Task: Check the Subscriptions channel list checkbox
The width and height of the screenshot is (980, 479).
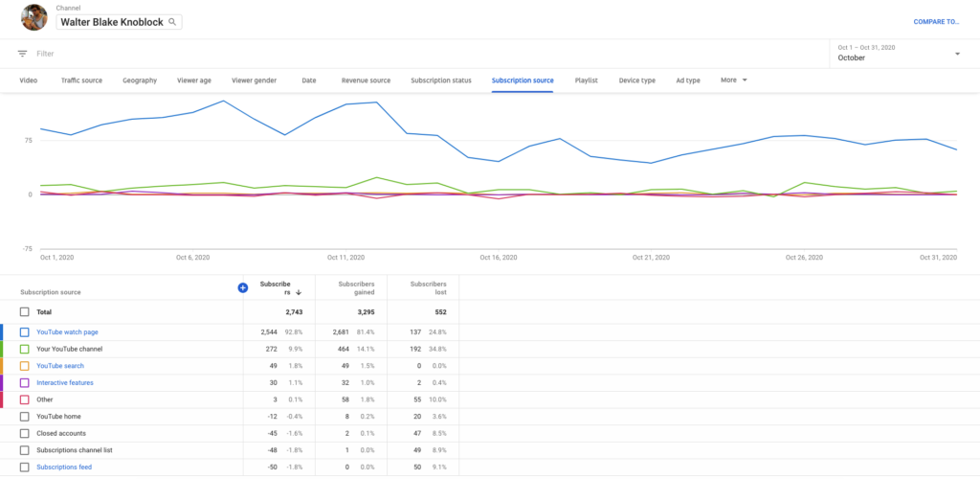Action: [x=24, y=450]
